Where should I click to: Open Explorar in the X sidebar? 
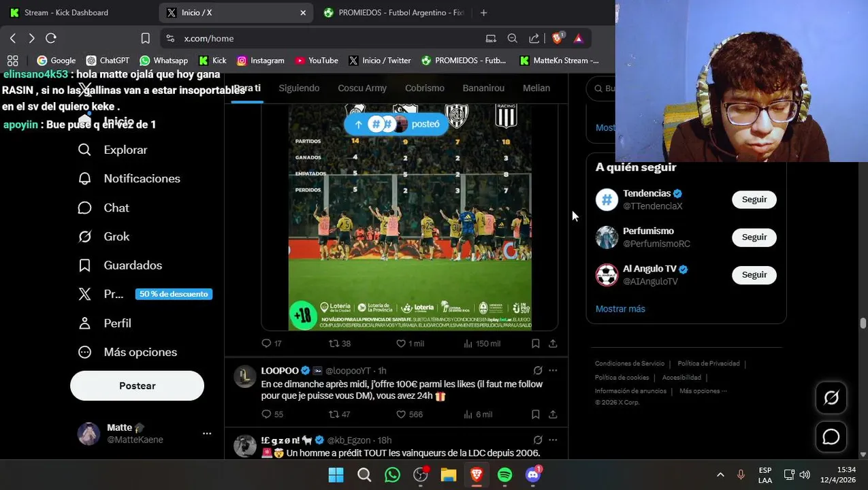tap(113, 150)
